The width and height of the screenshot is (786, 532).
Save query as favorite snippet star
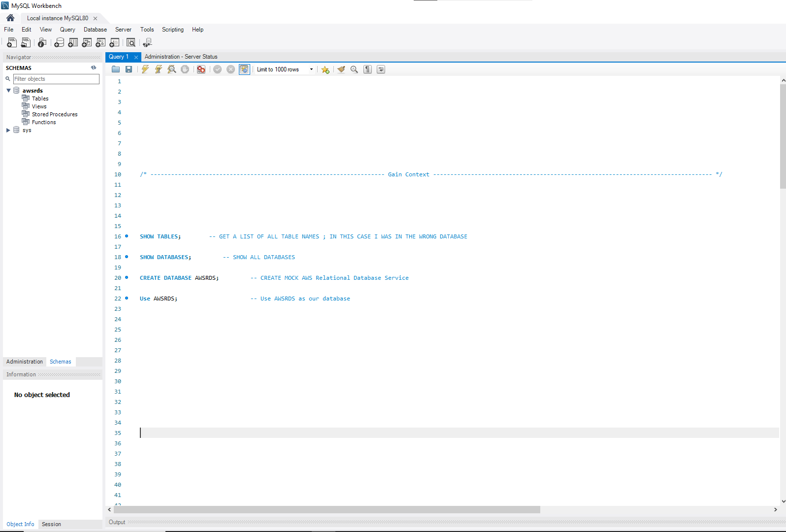pos(326,69)
